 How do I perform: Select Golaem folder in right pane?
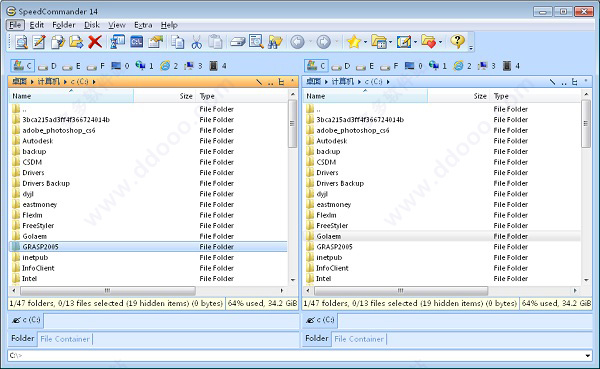pos(442,236)
